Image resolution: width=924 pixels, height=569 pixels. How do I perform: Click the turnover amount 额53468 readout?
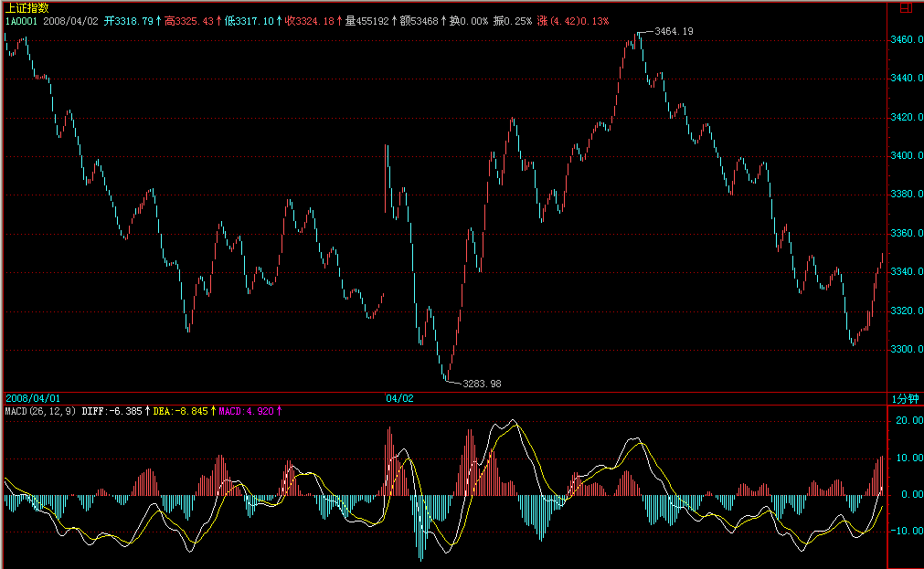(x=420, y=20)
